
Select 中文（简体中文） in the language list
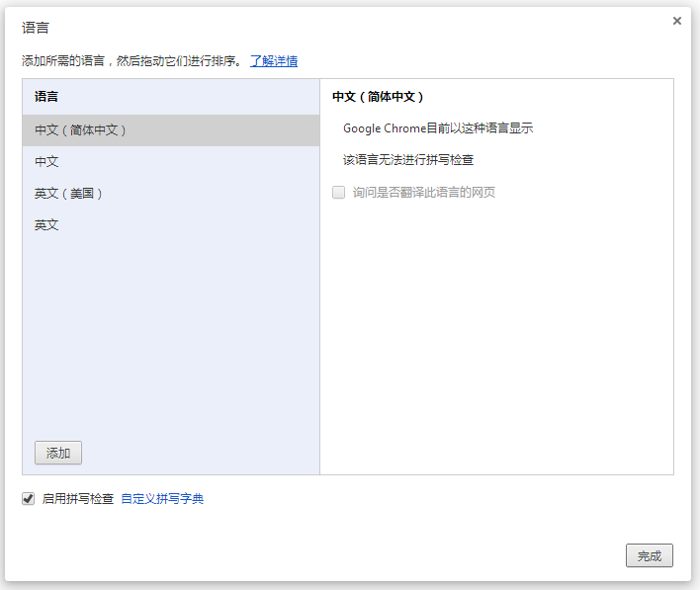81,130
